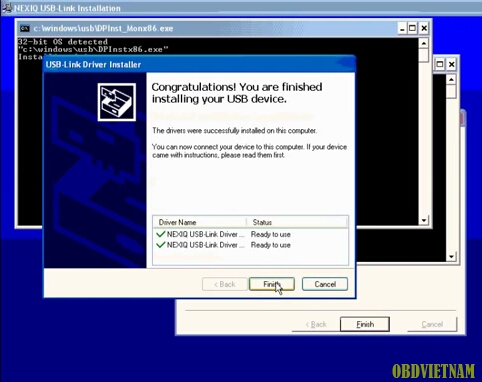
Task: Click the Driver Name column header
Action: (x=200, y=222)
